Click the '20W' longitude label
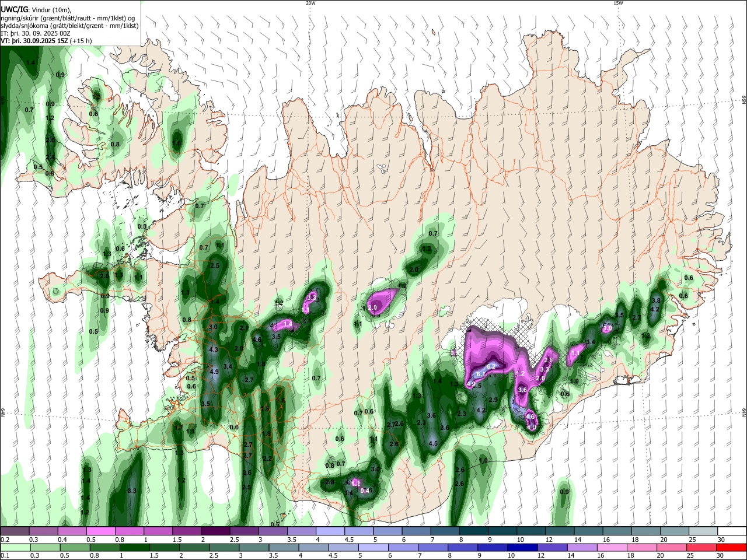The width and height of the screenshot is (747, 560). (x=310, y=3)
